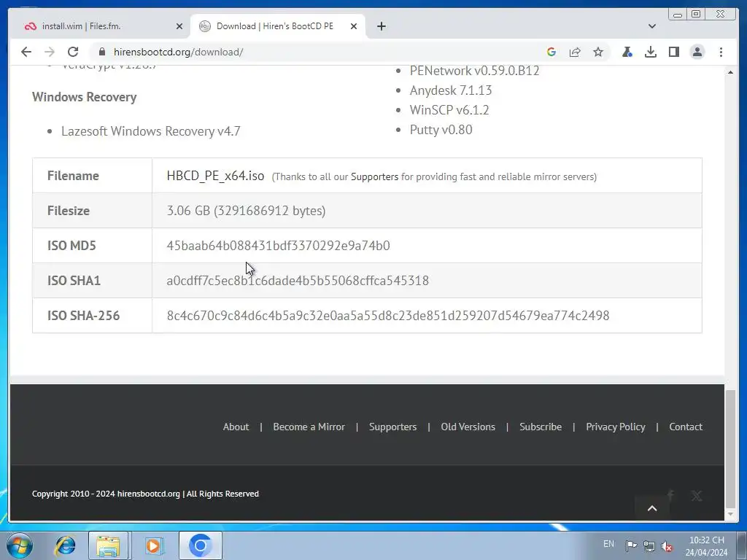Open the taskbar clock 10:32 CH
Screen dimensions: 747x560
click(706, 546)
